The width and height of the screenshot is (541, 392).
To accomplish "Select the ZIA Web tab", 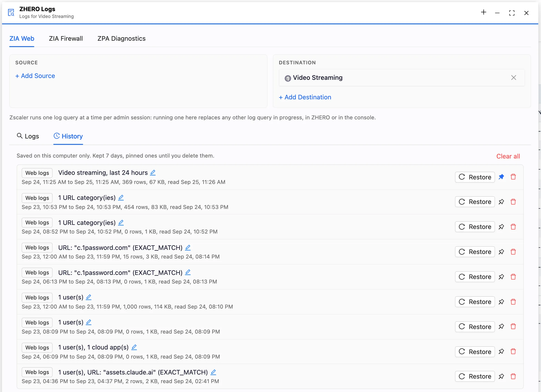I will point(22,38).
